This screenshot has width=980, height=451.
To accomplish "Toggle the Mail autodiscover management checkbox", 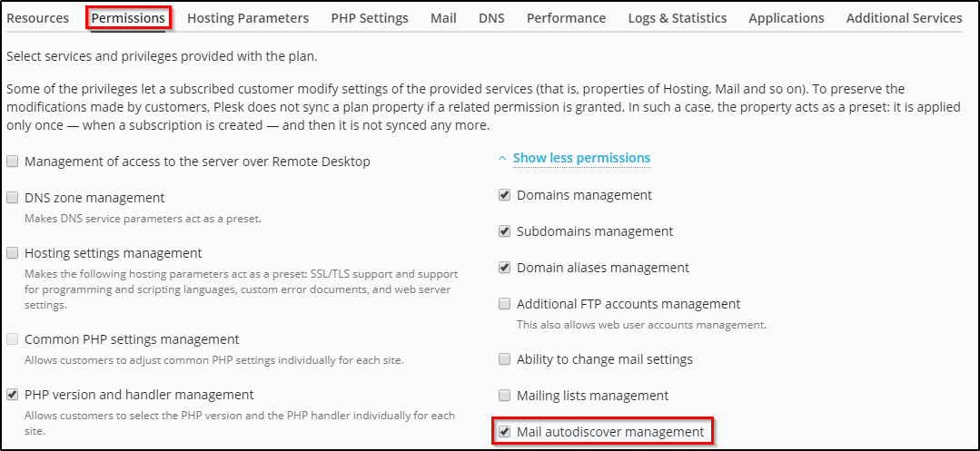I will (x=505, y=432).
